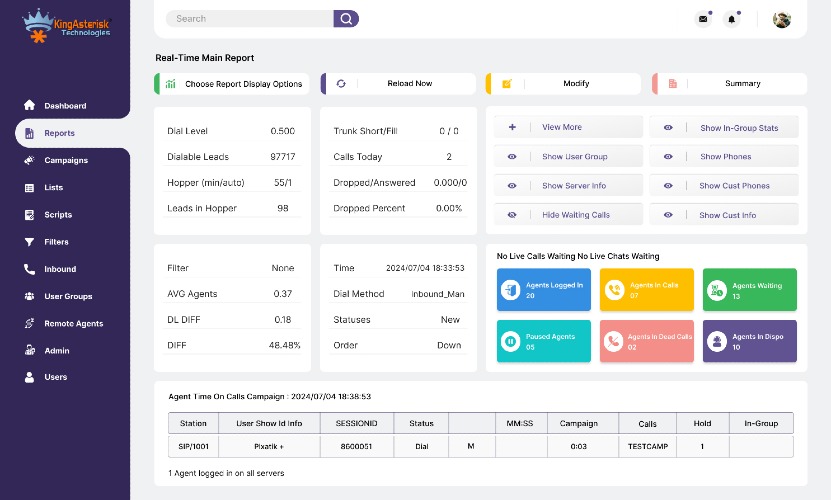This screenshot has width=831, height=500.
Task: Click the Summary document icon
Action: (x=673, y=84)
